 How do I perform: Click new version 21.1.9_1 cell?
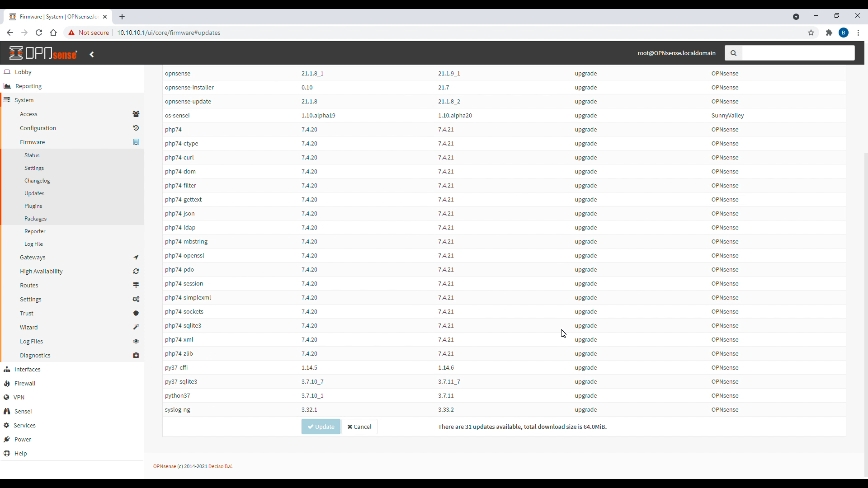(x=449, y=73)
